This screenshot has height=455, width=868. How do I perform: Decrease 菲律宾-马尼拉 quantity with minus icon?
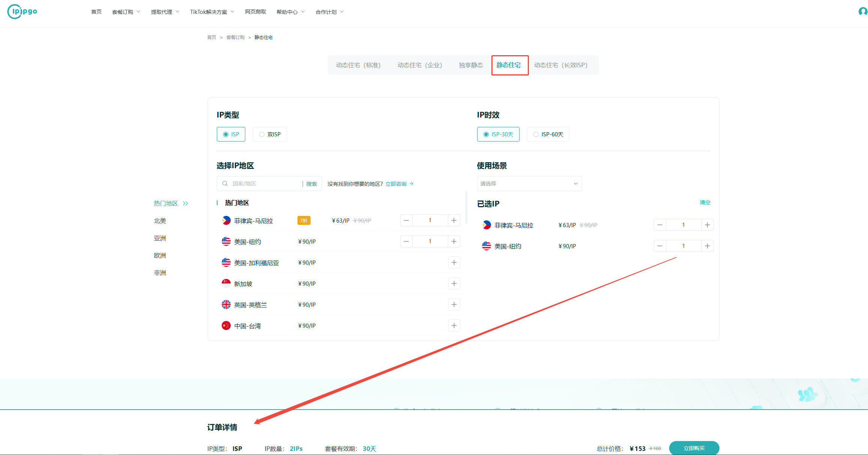click(406, 220)
